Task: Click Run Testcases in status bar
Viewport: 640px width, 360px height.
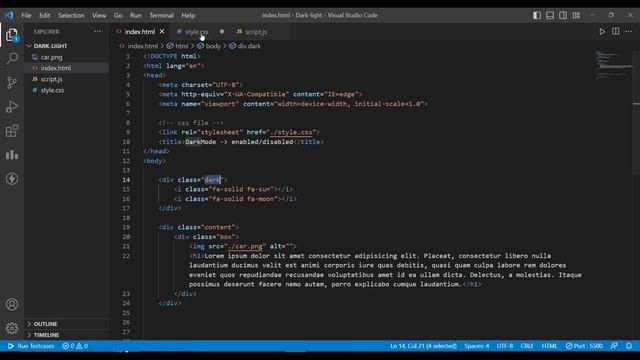Action: [x=31, y=346]
